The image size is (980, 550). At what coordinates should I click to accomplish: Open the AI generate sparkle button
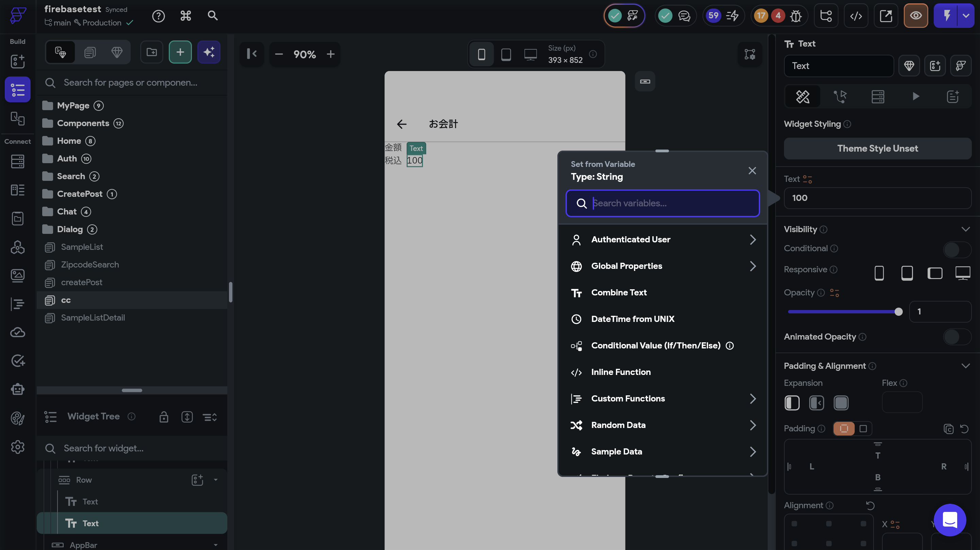click(x=209, y=52)
